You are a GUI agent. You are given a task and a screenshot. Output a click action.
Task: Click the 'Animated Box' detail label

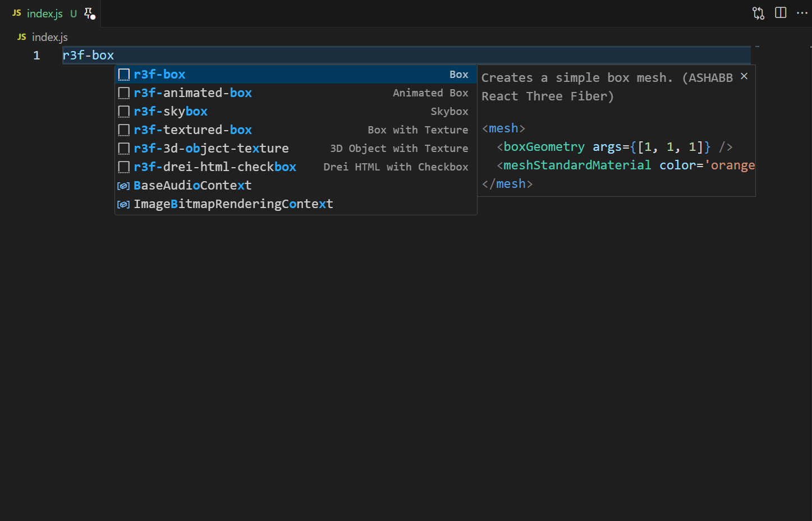[430, 93]
